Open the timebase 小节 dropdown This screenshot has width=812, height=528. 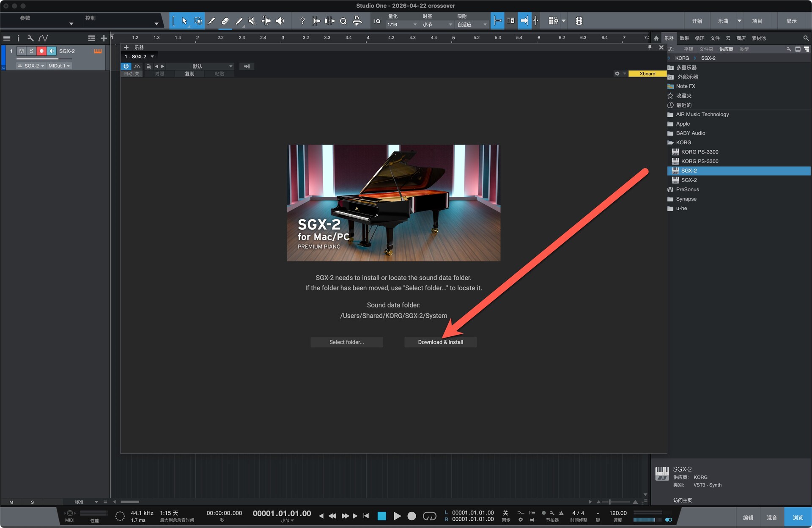[437, 25]
